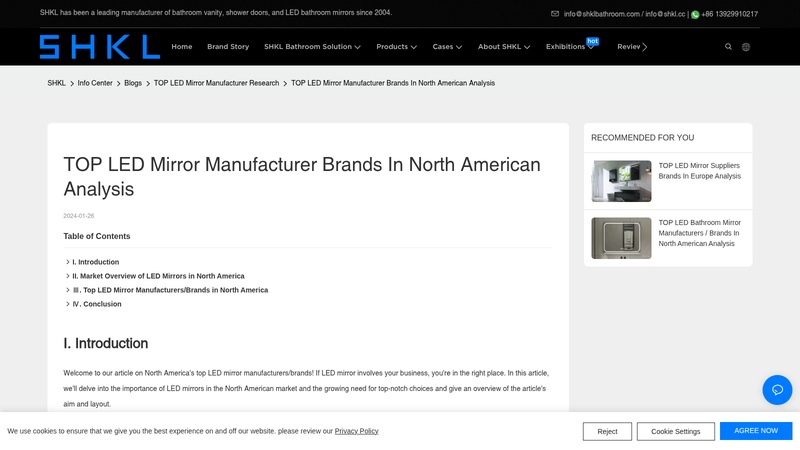The height and width of the screenshot is (450, 800).
Task: Click the email envelope icon
Action: 555,14
